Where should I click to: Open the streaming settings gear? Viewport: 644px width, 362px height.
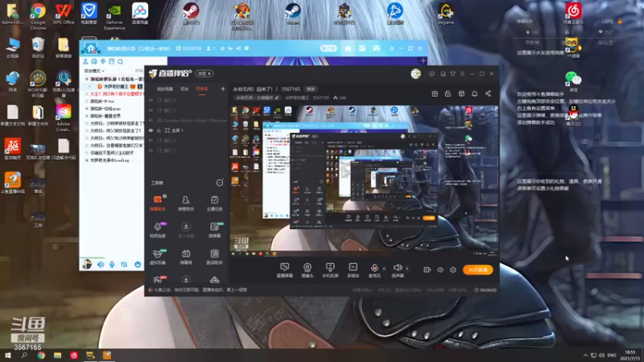point(453,269)
